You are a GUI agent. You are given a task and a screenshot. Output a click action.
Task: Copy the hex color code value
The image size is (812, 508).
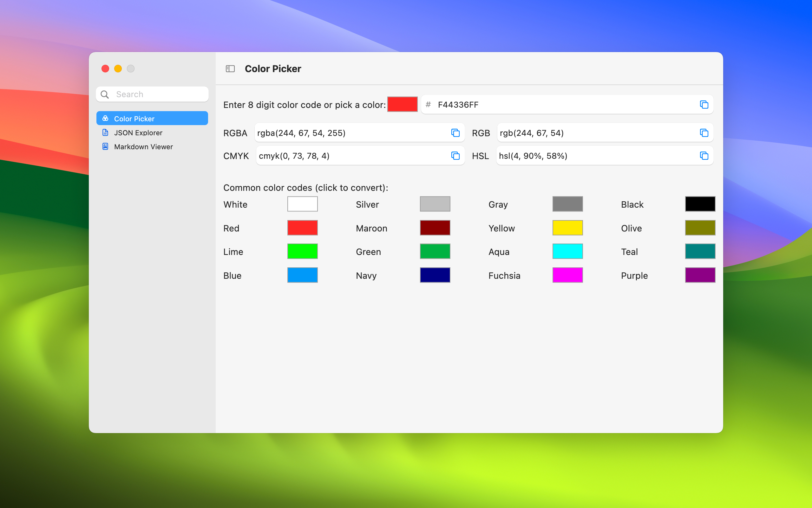704,104
